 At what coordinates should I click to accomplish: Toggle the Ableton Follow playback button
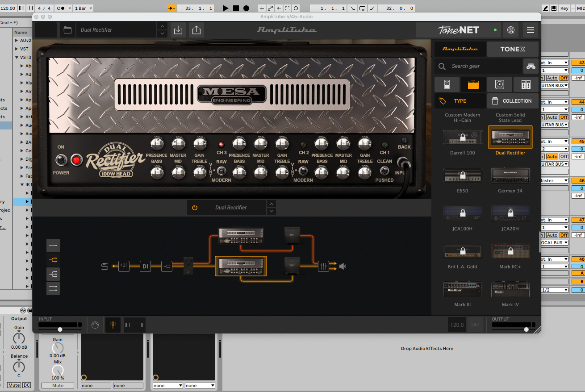pos(171,8)
